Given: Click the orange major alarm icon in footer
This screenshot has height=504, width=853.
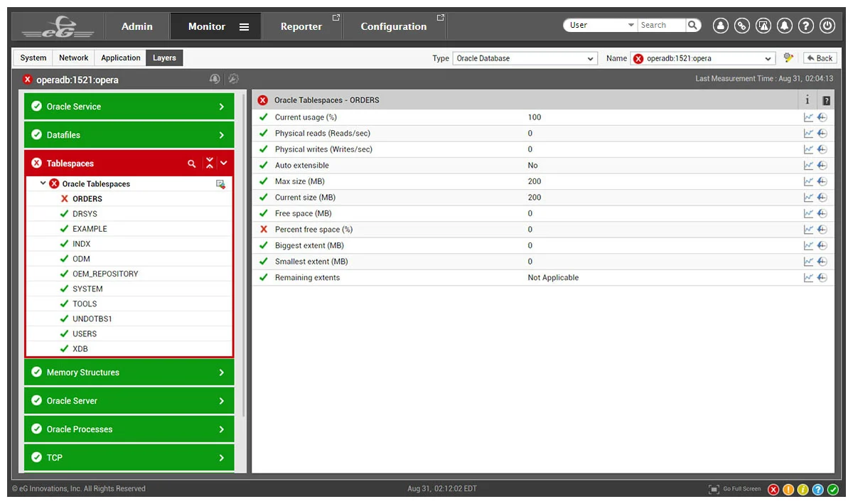Looking at the screenshot, I should (x=788, y=490).
